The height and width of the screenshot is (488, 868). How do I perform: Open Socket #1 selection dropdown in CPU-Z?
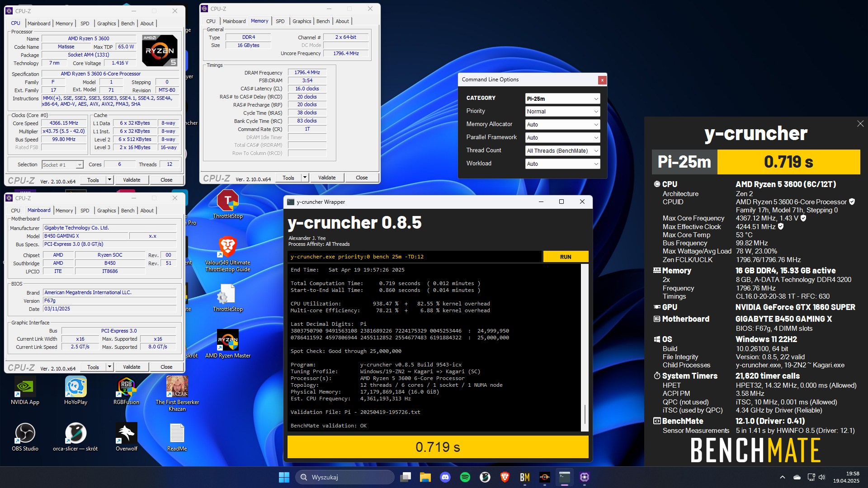(x=62, y=165)
